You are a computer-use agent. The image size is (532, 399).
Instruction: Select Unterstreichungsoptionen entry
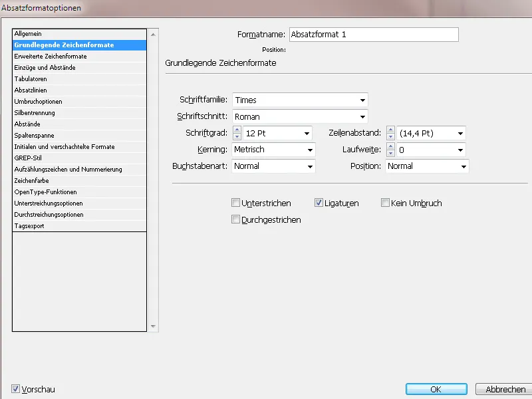pyautogui.click(x=79, y=203)
